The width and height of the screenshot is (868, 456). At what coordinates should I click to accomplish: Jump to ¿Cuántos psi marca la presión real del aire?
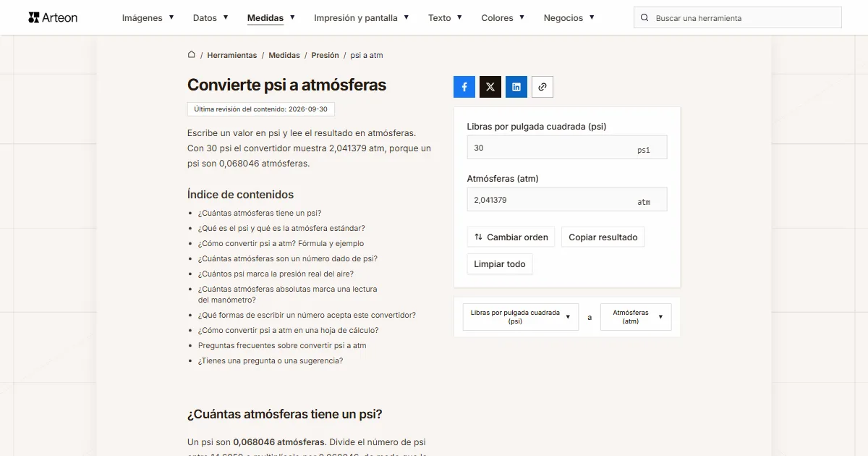276,274
